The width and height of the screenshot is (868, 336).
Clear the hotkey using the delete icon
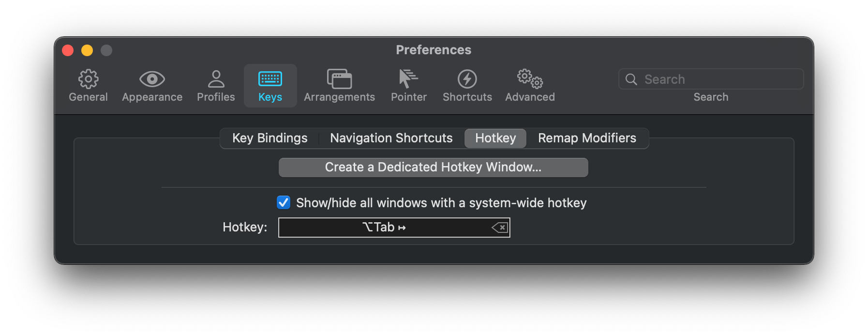(x=500, y=228)
